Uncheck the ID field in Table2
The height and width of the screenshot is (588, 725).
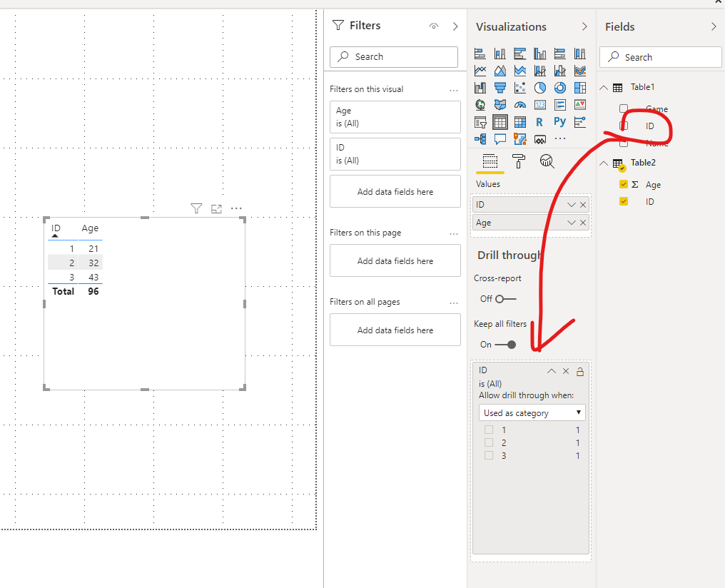coord(624,201)
